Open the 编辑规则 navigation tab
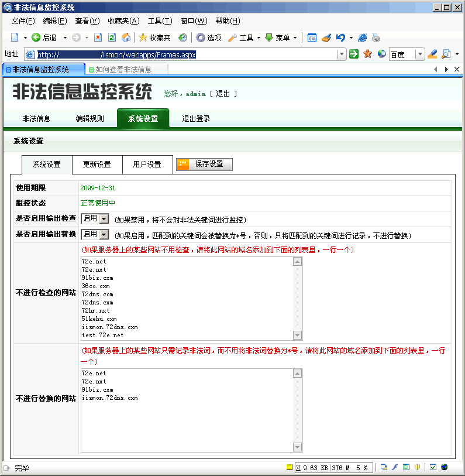Viewport: 465px width, 476px height. point(90,119)
